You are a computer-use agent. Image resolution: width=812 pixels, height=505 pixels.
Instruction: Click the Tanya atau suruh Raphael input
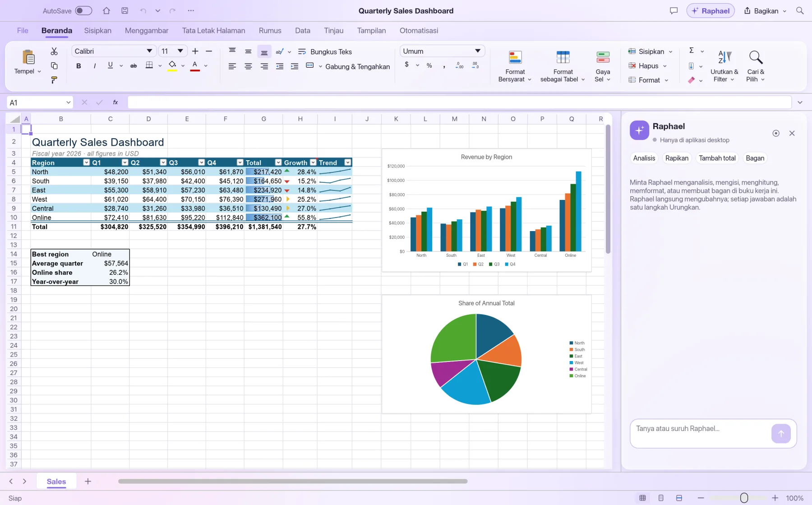click(x=701, y=433)
